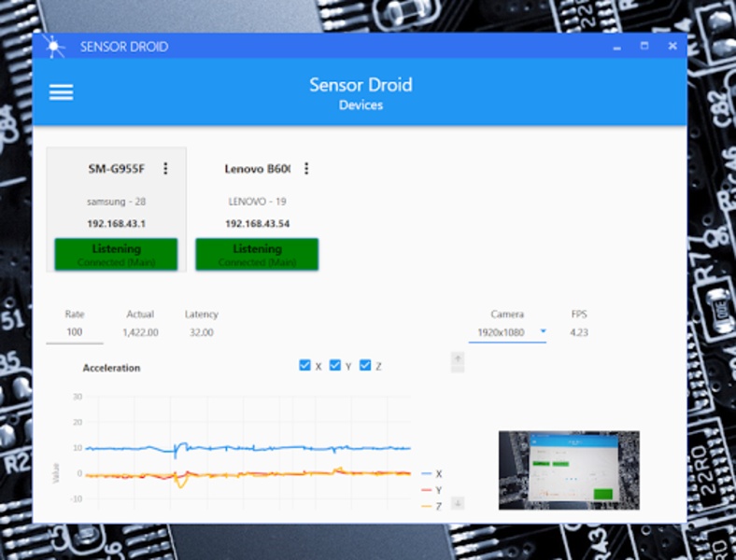
Task: Click the Devices subtitle in header
Action: [361, 105]
